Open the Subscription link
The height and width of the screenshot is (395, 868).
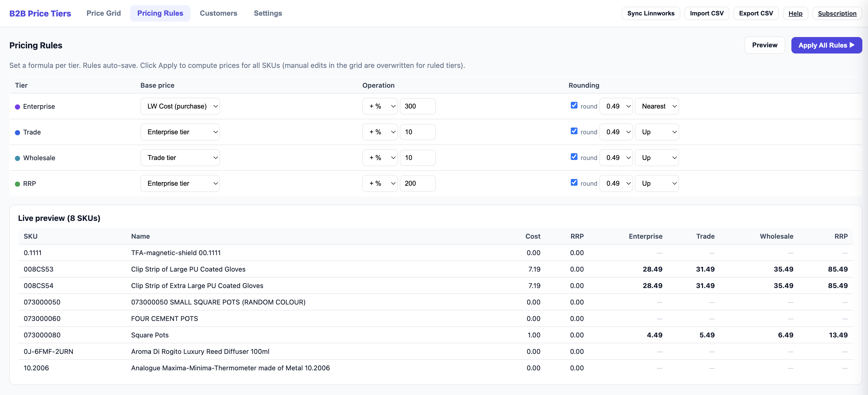[x=837, y=13]
